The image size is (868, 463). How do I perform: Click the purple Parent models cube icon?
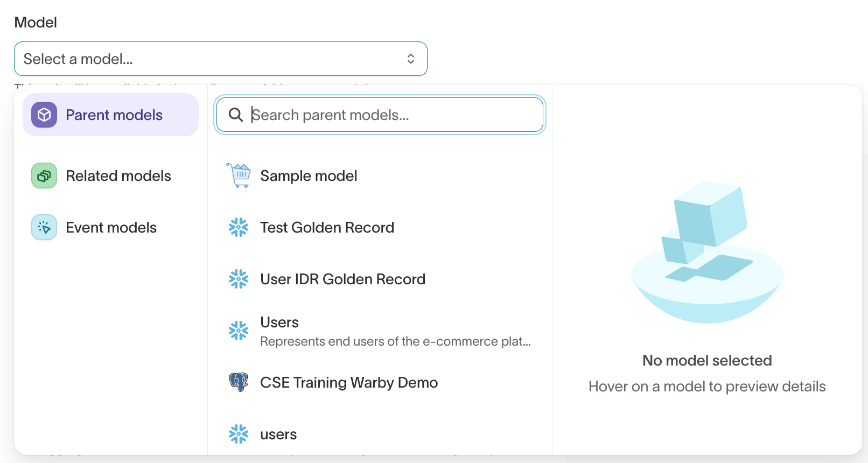pyautogui.click(x=44, y=115)
